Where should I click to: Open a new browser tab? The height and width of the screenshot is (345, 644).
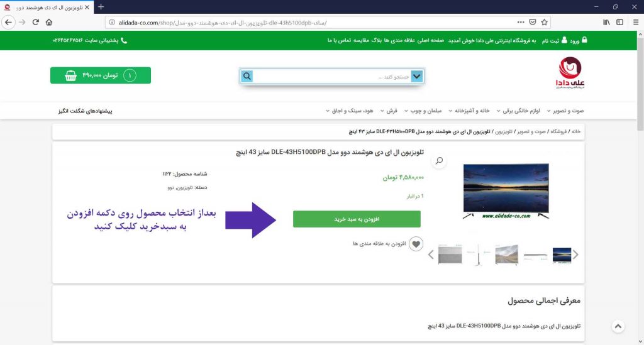tap(101, 7)
